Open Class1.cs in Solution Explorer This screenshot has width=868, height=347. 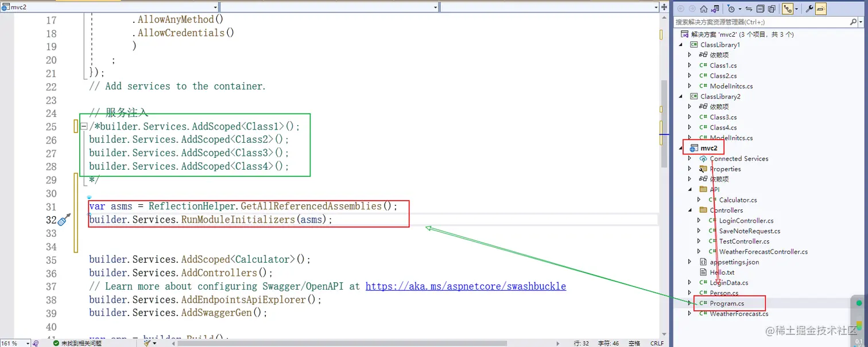pyautogui.click(x=723, y=65)
